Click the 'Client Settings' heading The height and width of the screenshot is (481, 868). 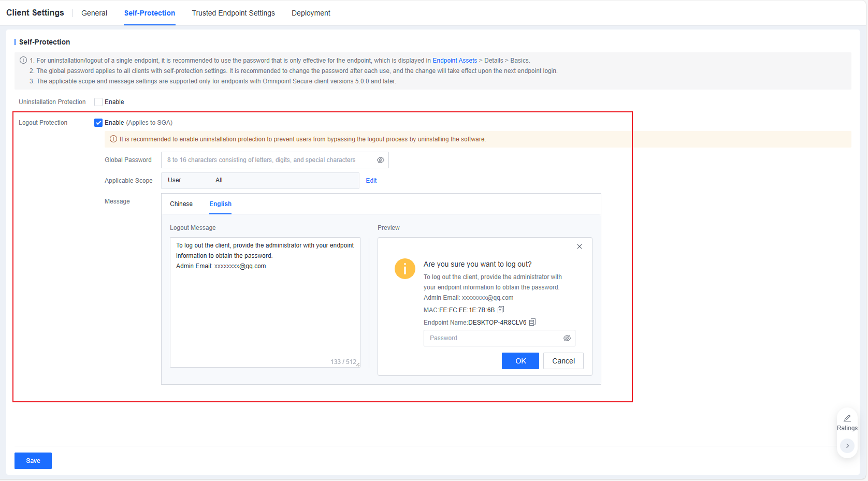pyautogui.click(x=35, y=12)
